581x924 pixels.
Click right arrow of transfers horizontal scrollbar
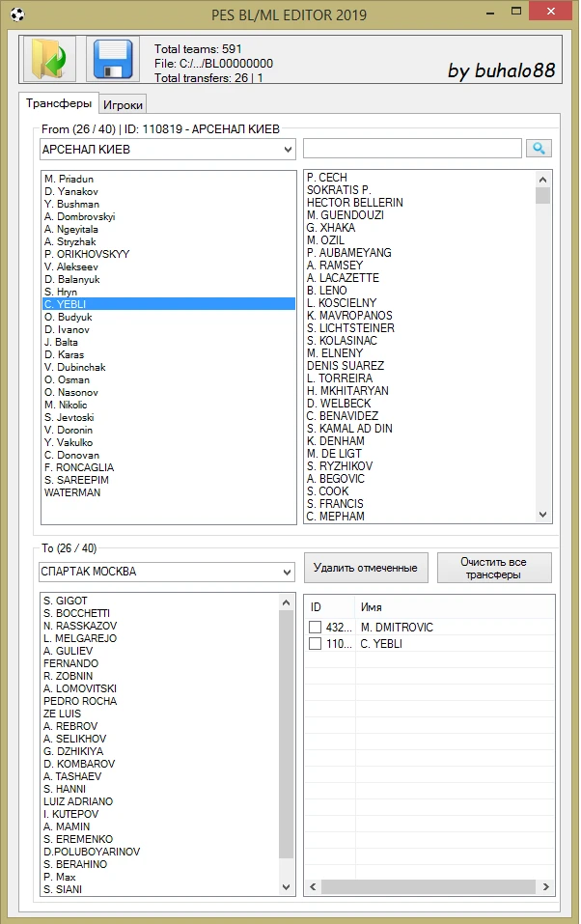click(545, 886)
